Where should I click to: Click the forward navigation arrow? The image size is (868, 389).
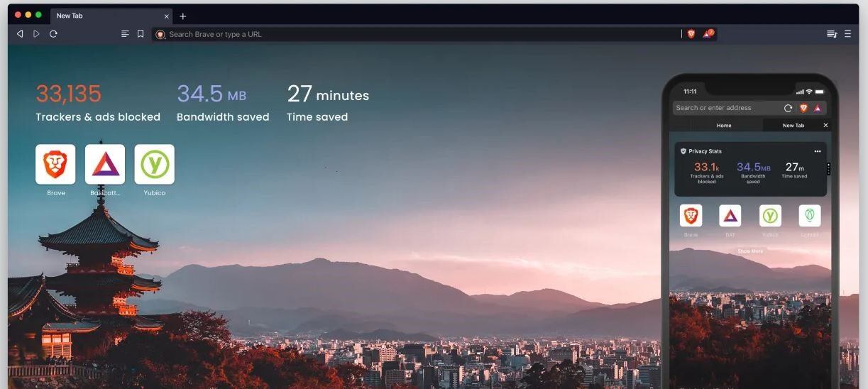coord(36,34)
